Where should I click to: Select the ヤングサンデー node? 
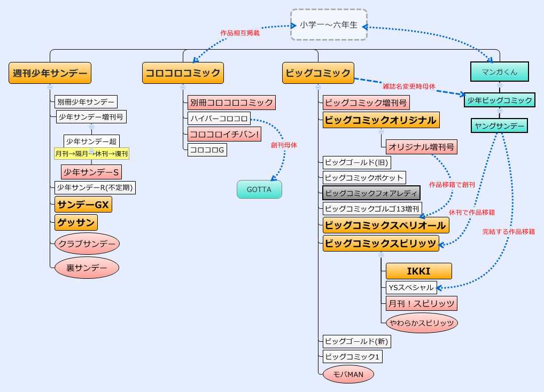coord(499,126)
